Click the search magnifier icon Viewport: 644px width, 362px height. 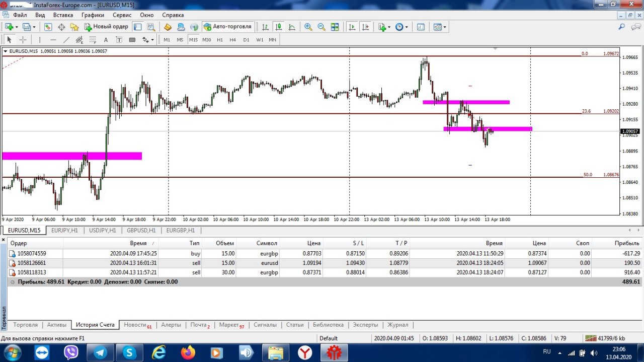[622, 27]
